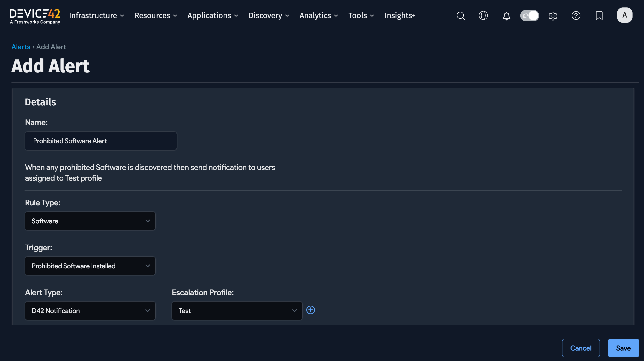Toggle dark mode switch

529,16
